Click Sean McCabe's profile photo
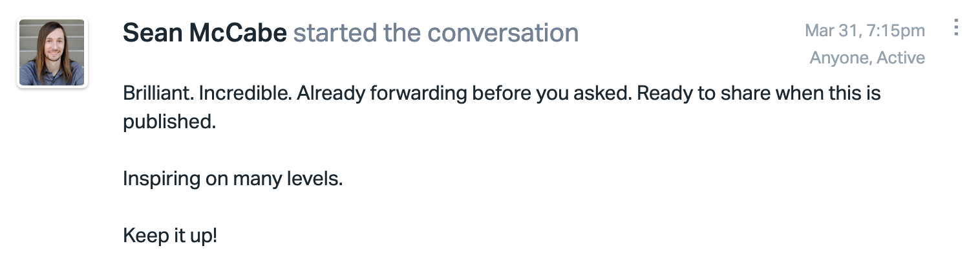This screenshot has width=980, height=259. click(52, 52)
